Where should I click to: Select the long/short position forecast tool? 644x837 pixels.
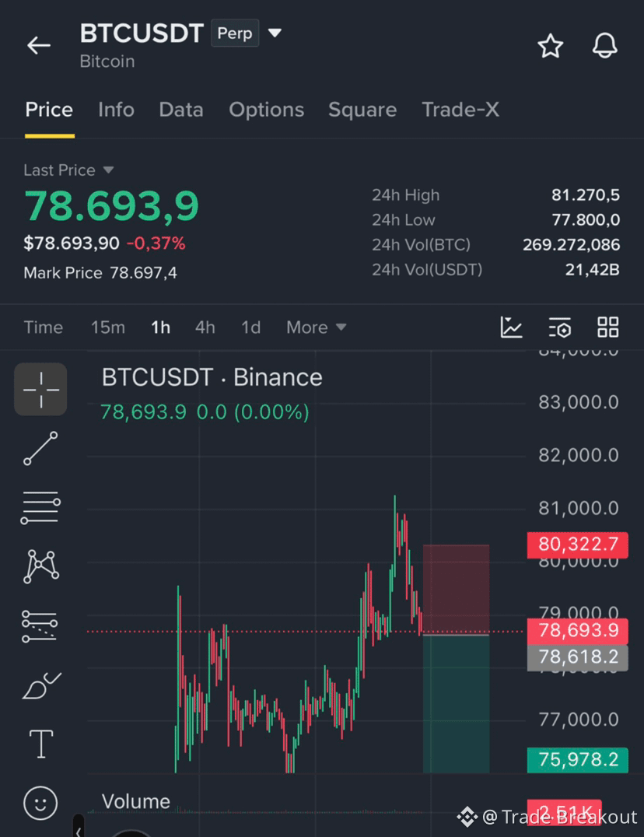pos(40,625)
